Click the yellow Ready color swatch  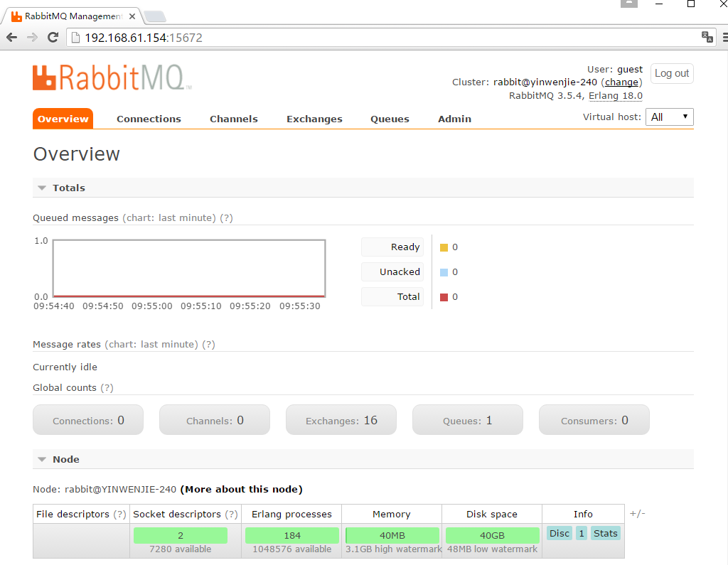click(444, 247)
